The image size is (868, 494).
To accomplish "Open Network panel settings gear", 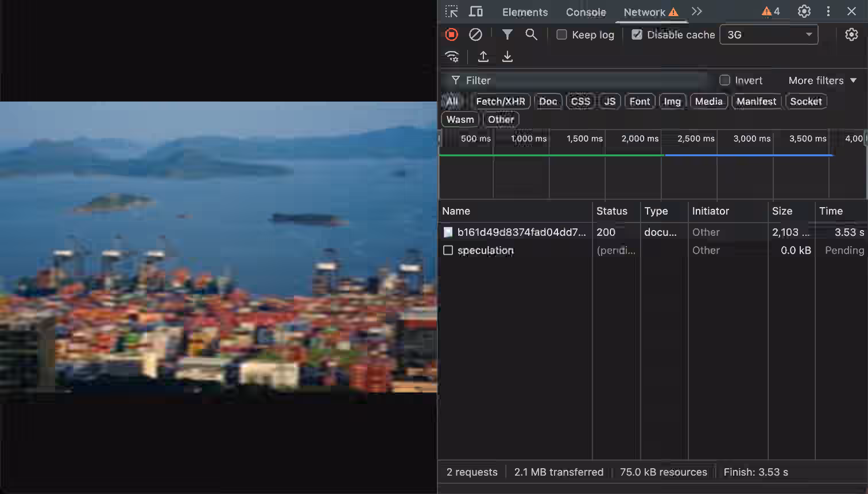I will (851, 34).
